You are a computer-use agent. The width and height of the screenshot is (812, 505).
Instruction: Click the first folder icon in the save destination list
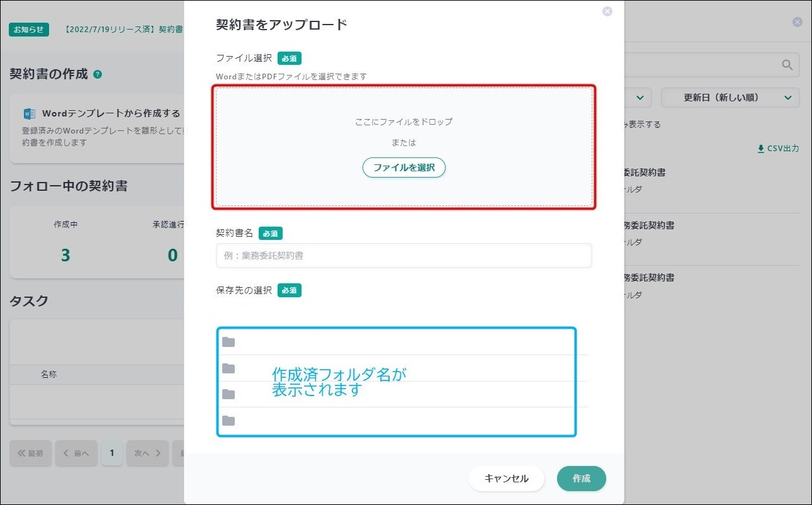[x=228, y=342]
